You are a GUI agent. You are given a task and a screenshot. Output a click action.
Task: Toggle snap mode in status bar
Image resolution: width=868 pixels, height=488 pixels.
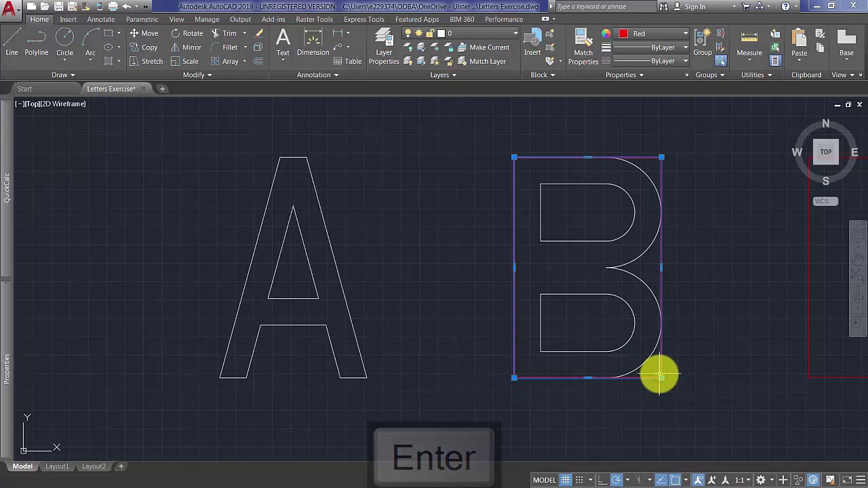(x=578, y=480)
